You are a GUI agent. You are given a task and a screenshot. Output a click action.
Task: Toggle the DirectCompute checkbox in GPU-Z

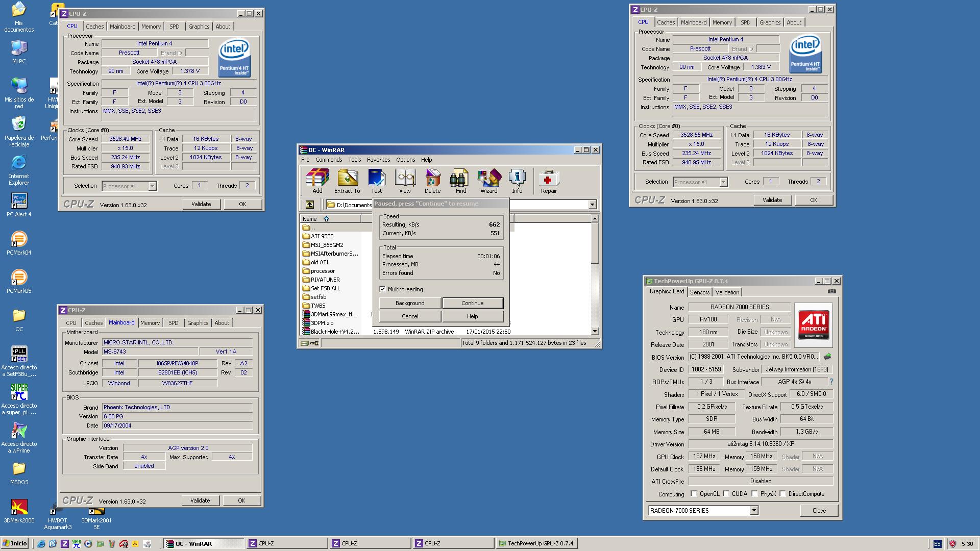[x=782, y=493]
